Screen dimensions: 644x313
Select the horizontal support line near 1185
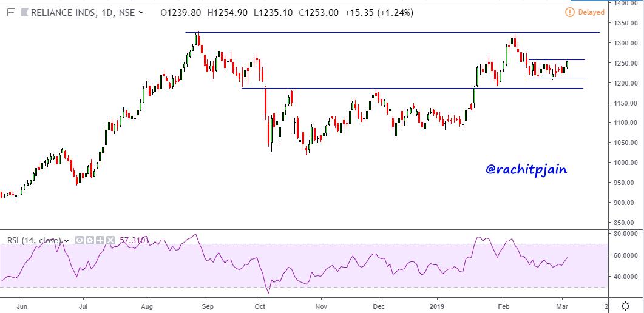pyautogui.click(x=412, y=88)
